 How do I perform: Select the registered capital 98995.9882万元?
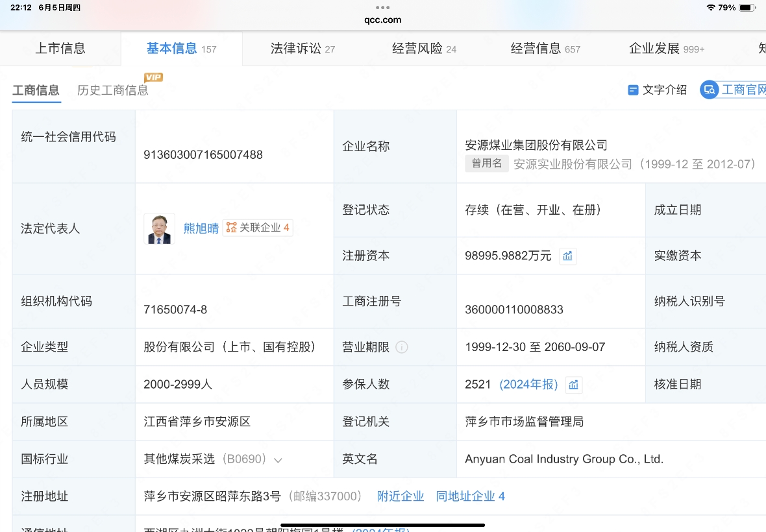click(x=508, y=256)
